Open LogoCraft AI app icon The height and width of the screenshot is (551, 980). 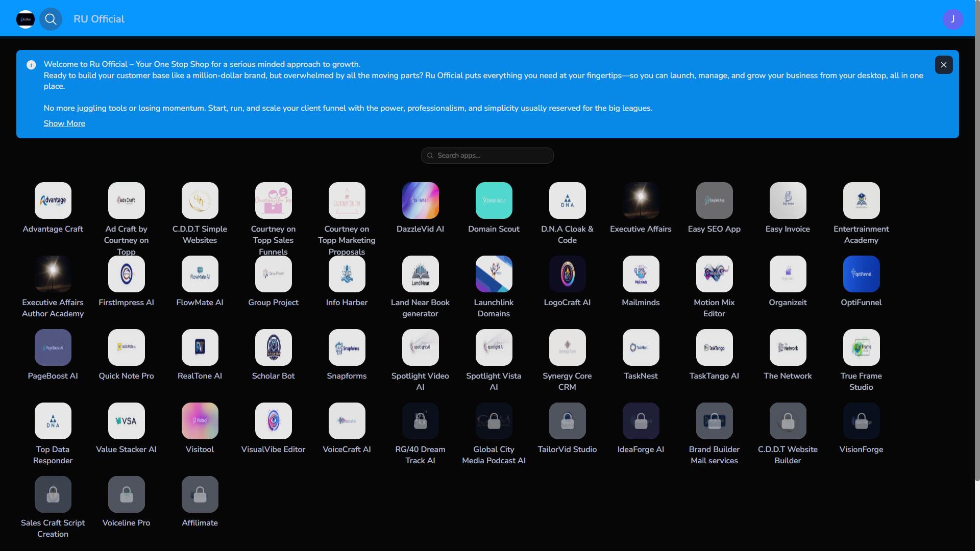pos(567,274)
